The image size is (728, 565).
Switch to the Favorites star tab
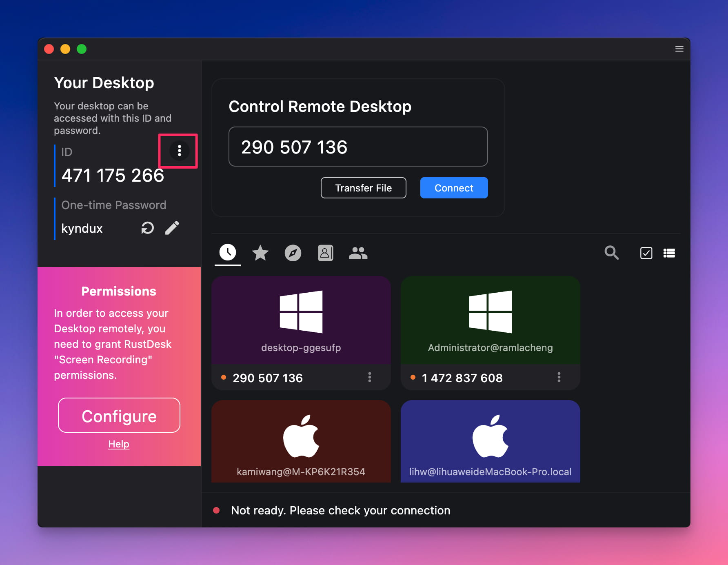tap(260, 253)
